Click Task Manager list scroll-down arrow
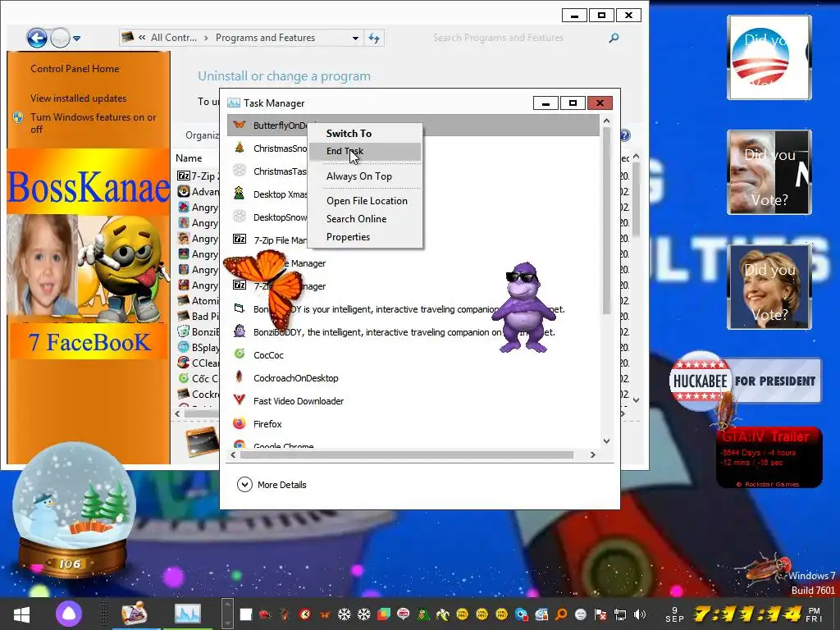The height and width of the screenshot is (630, 840). [606, 441]
